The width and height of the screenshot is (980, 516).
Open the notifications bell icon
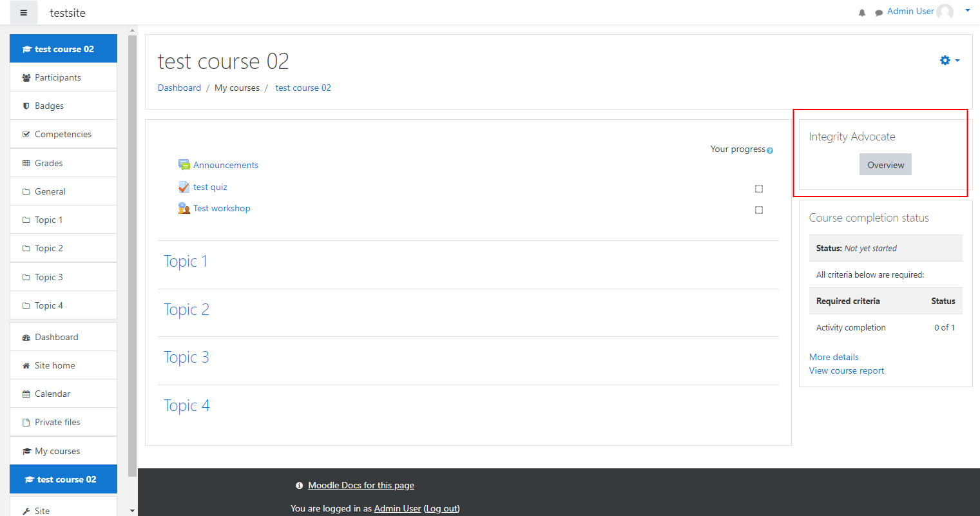point(862,13)
